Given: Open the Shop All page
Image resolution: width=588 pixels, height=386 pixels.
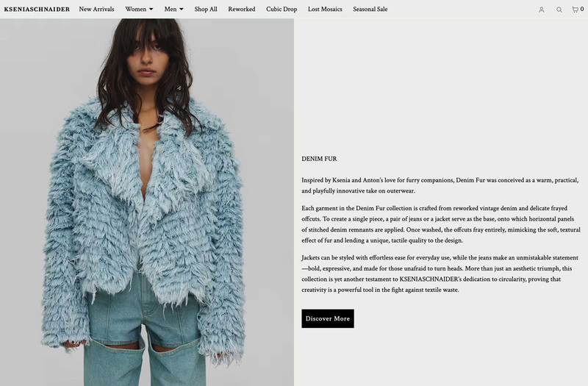Looking at the screenshot, I should 206,9.
